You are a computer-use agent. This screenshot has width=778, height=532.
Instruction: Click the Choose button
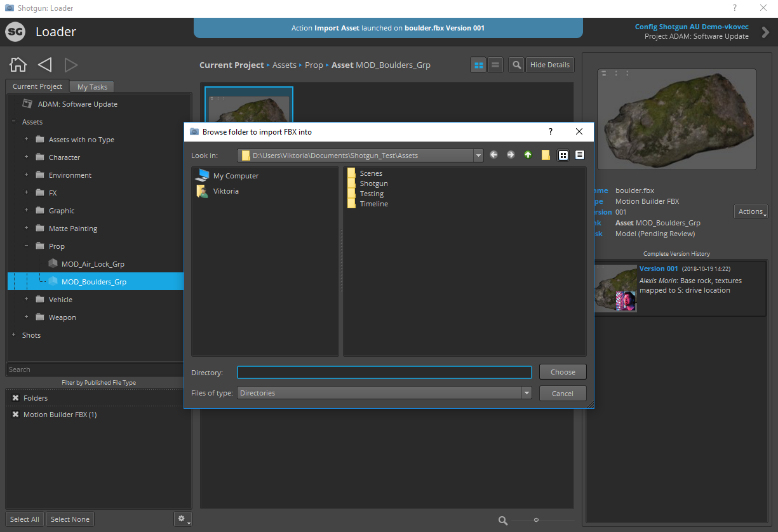click(x=562, y=372)
